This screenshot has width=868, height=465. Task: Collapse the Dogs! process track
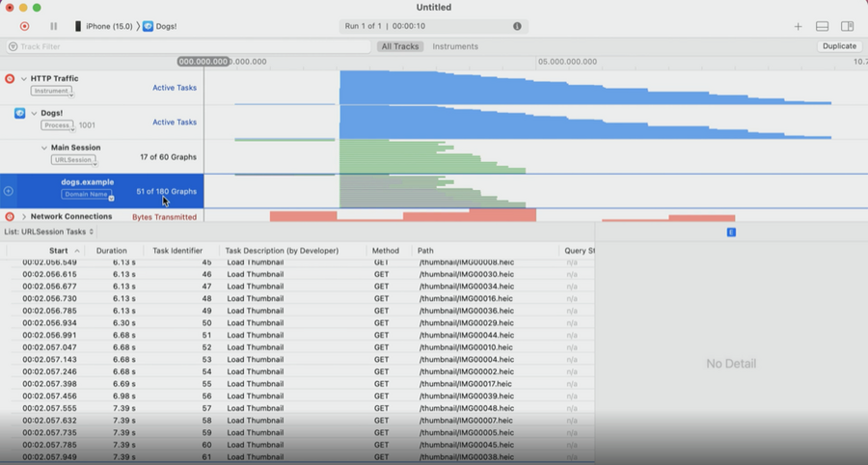click(x=34, y=113)
